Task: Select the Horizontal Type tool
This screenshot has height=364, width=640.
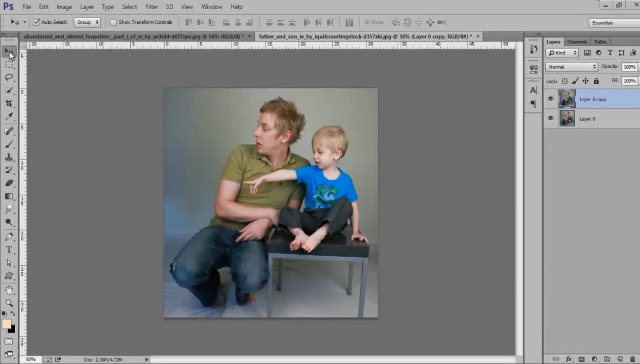Action: tap(9, 250)
